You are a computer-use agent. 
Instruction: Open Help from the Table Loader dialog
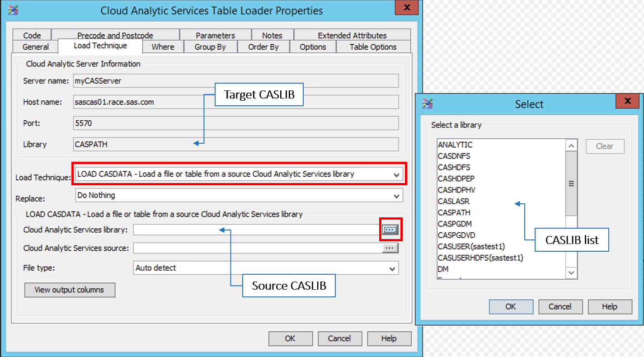(x=389, y=338)
